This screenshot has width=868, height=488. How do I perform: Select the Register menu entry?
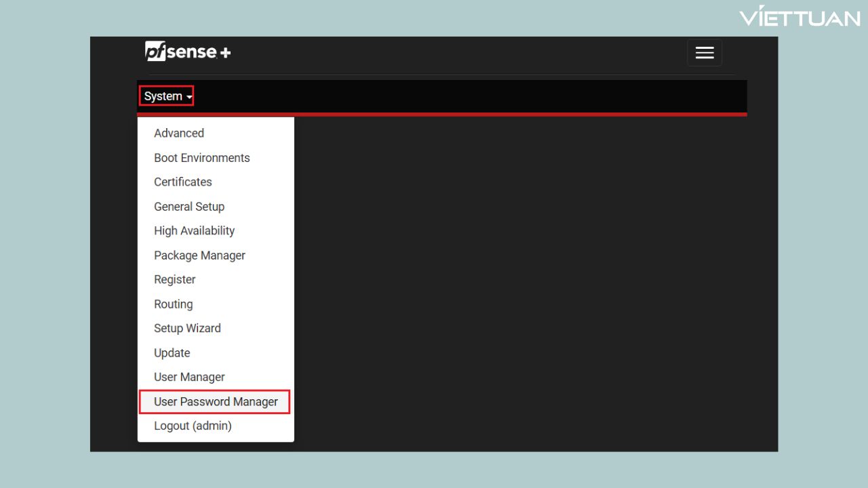tap(174, 280)
